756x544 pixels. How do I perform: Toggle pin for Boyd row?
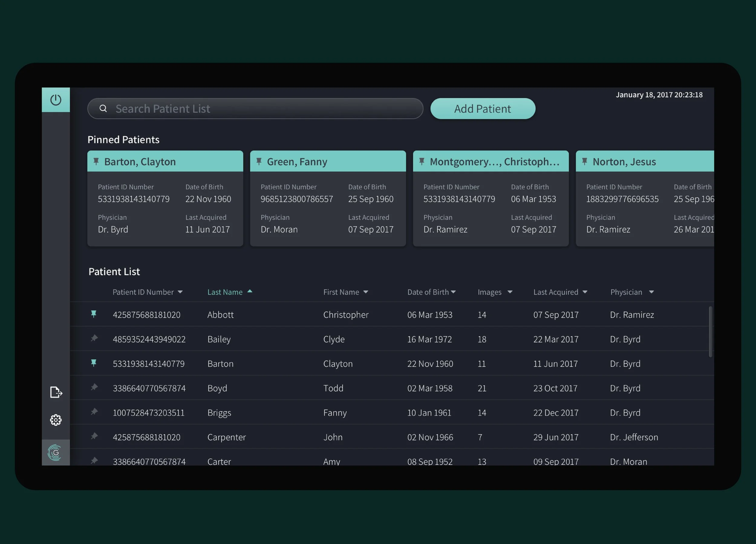point(94,387)
